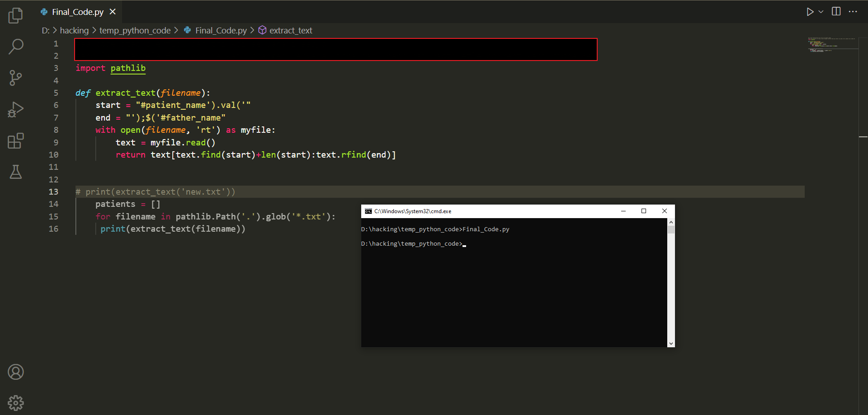The image size is (868, 415).
Task: Click the 'return text[...]' line
Action: tap(255, 155)
